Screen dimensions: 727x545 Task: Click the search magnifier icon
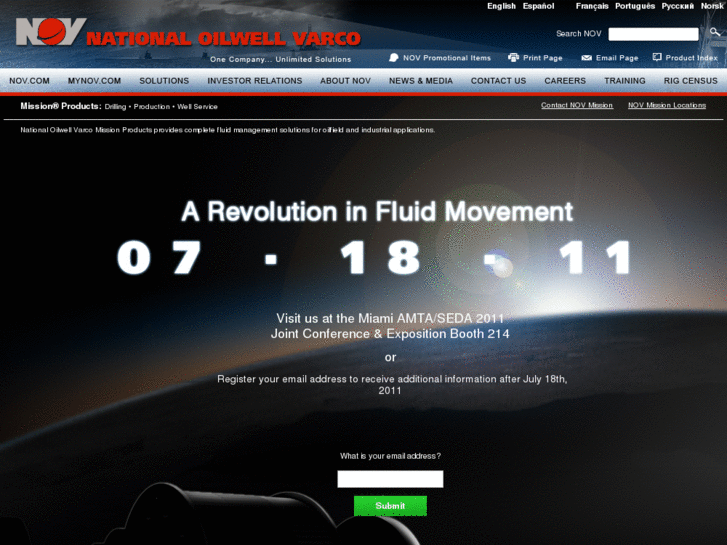point(715,32)
